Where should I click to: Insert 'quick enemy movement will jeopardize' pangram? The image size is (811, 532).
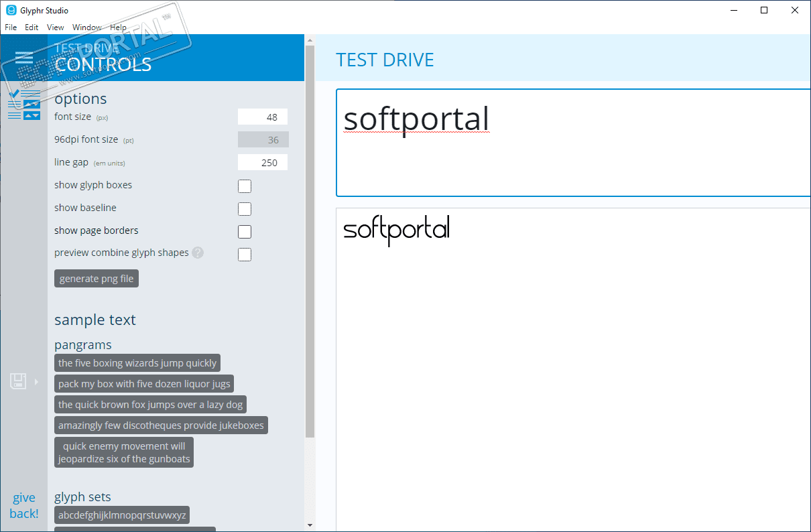tap(124, 452)
